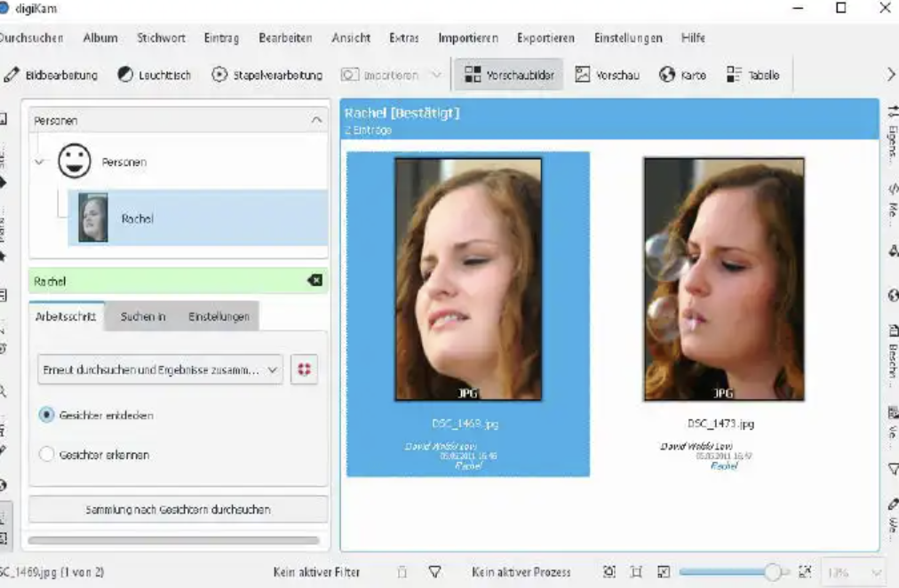
Task: Launch Stapelverarbeitung batch queue manager
Action: pyautogui.click(x=267, y=75)
